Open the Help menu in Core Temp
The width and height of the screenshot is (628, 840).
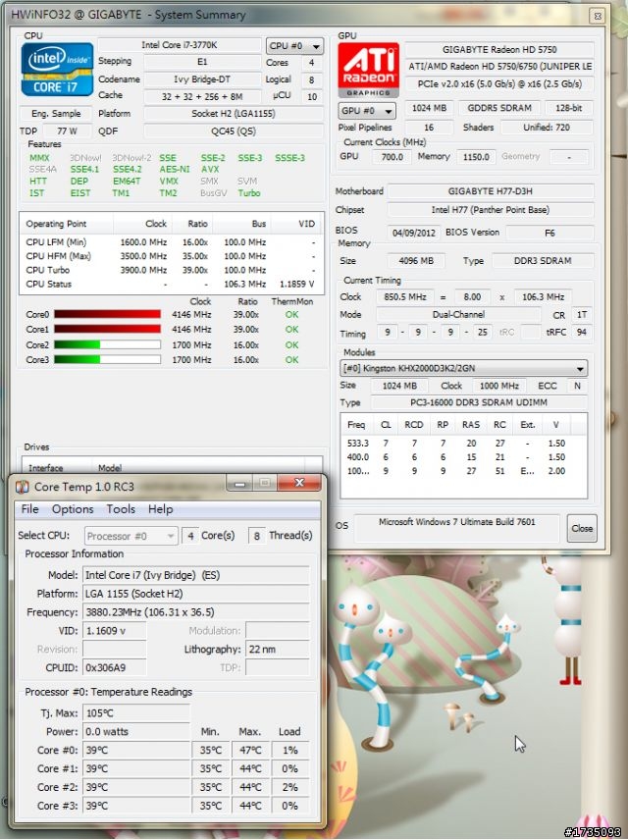click(160, 509)
